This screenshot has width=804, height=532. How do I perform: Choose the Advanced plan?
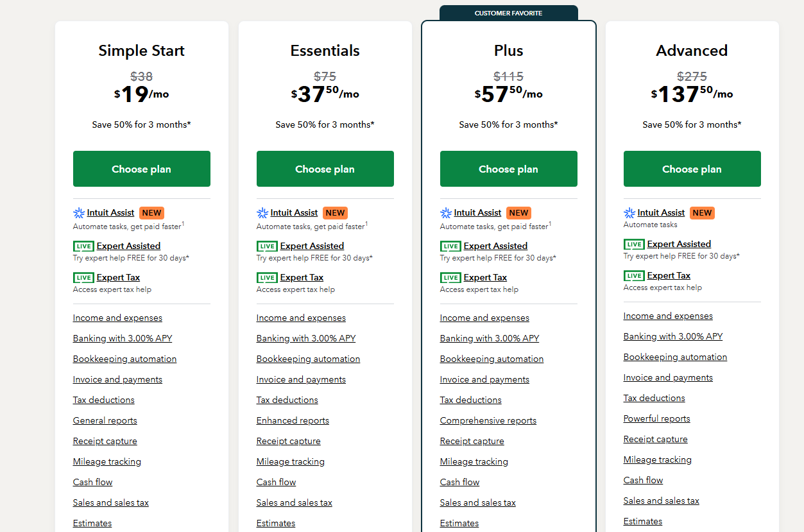click(x=692, y=168)
